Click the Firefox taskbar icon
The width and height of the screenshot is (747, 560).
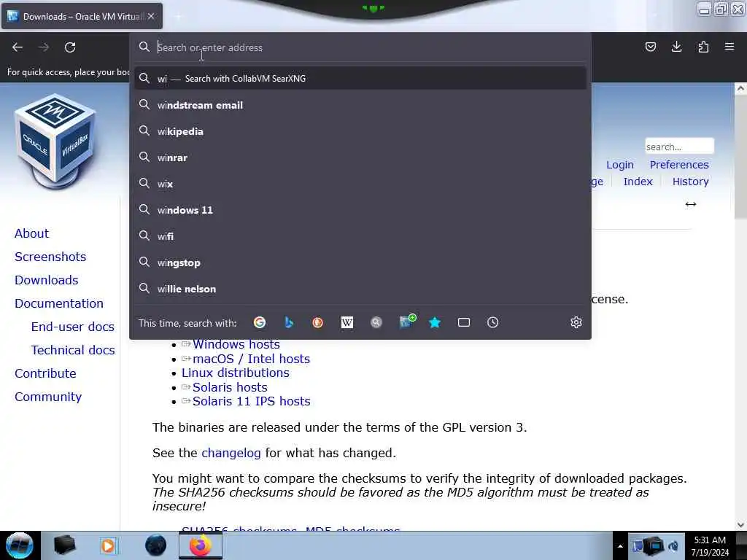(x=201, y=545)
